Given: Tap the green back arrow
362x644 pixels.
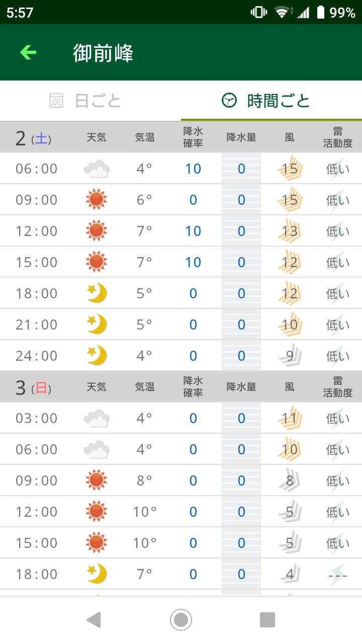Looking at the screenshot, I should 28,52.
